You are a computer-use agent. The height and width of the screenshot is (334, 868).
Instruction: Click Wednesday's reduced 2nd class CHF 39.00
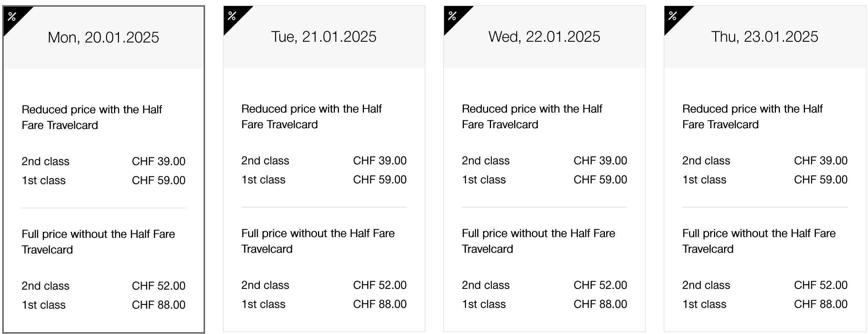click(600, 161)
